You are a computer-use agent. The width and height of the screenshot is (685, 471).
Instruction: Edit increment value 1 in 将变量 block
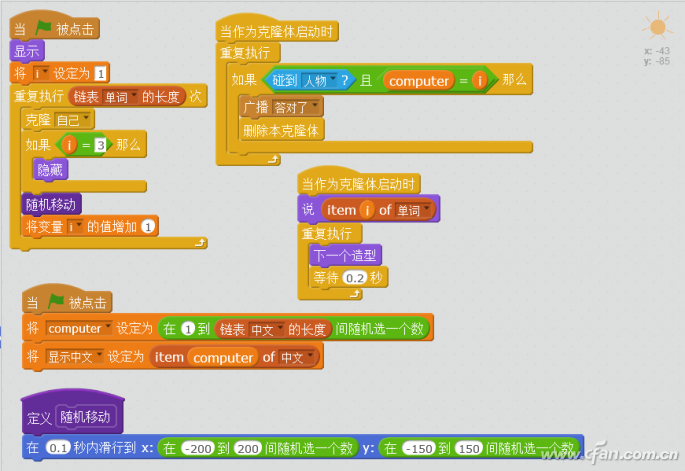148,227
